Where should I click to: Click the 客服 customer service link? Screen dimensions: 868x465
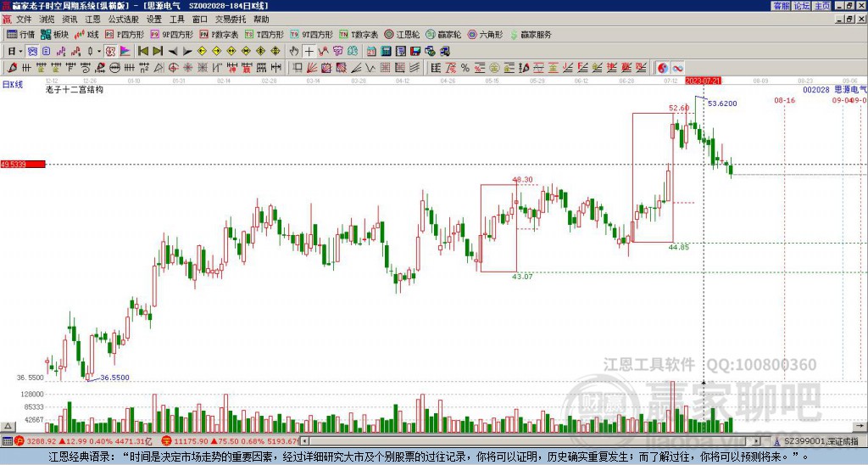point(781,6)
